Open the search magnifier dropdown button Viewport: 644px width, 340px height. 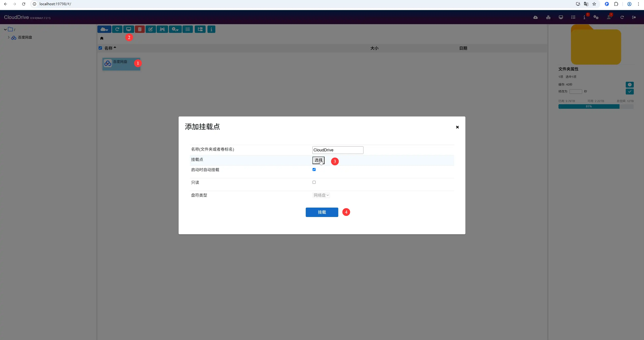click(175, 29)
